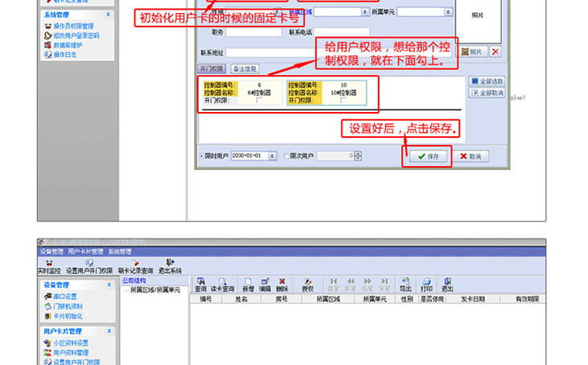The image size is (588, 365).
Task: Collapse the 用户卡片管理 sidebar panel
Action: point(110,331)
